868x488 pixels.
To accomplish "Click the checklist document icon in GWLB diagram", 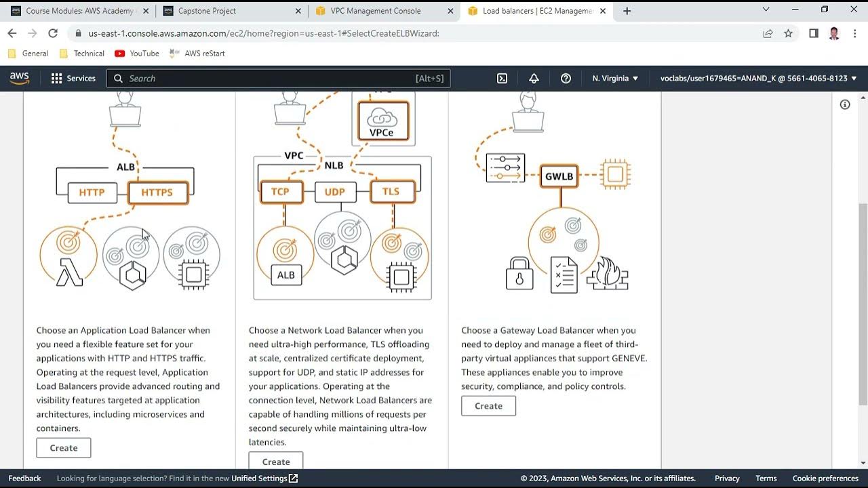I will (x=564, y=274).
